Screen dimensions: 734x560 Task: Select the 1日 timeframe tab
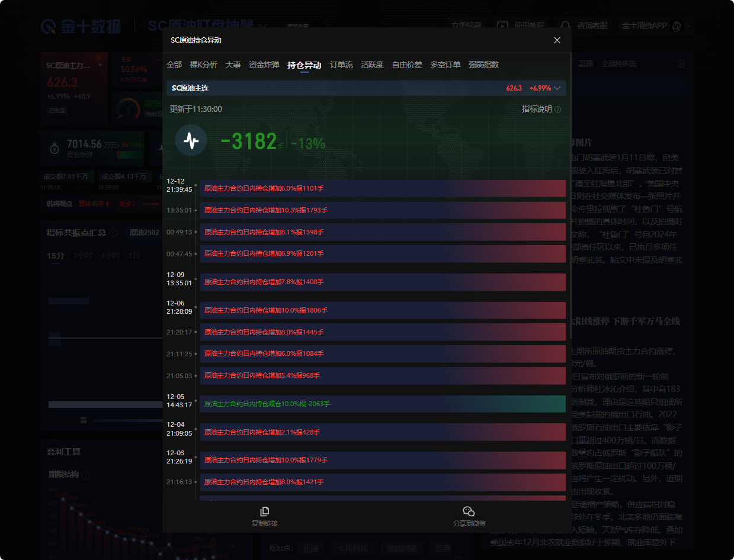pyautogui.click(x=134, y=255)
